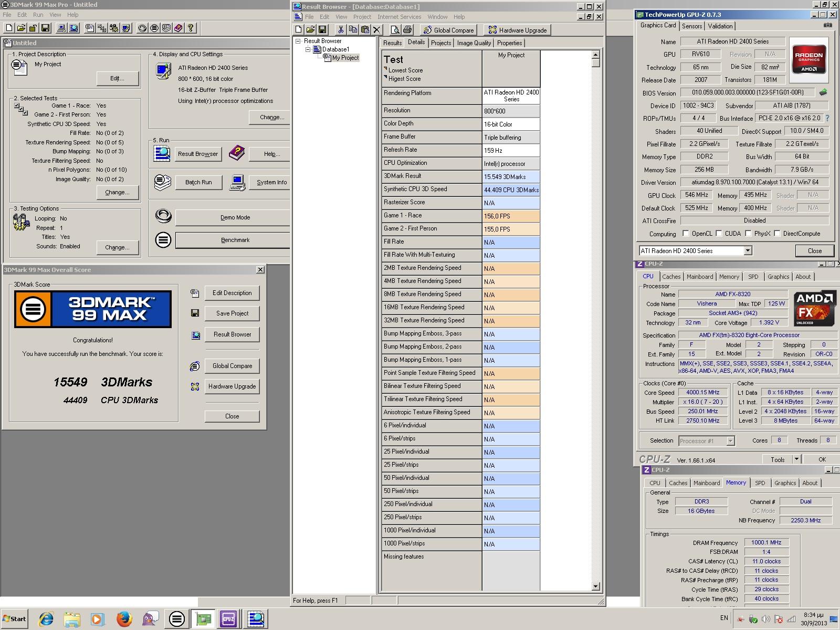The height and width of the screenshot is (630, 840).
Task: Open the Tools dropdown arrow in CPU-Z
Action: click(x=796, y=459)
